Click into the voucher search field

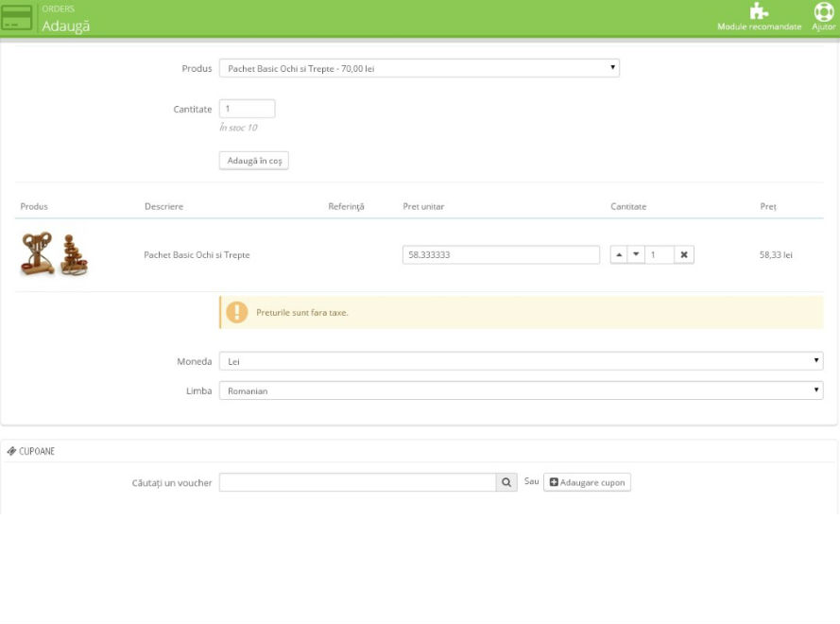pyautogui.click(x=357, y=482)
